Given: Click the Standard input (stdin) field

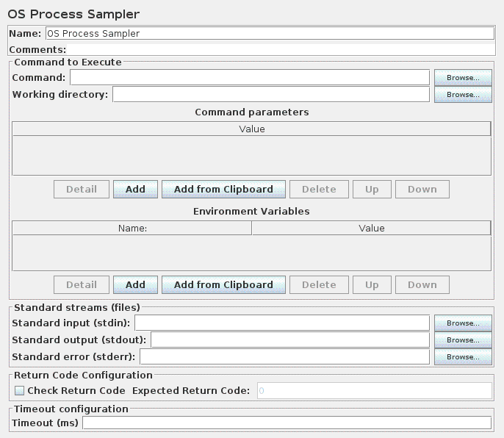Looking at the screenshot, I should (282, 323).
